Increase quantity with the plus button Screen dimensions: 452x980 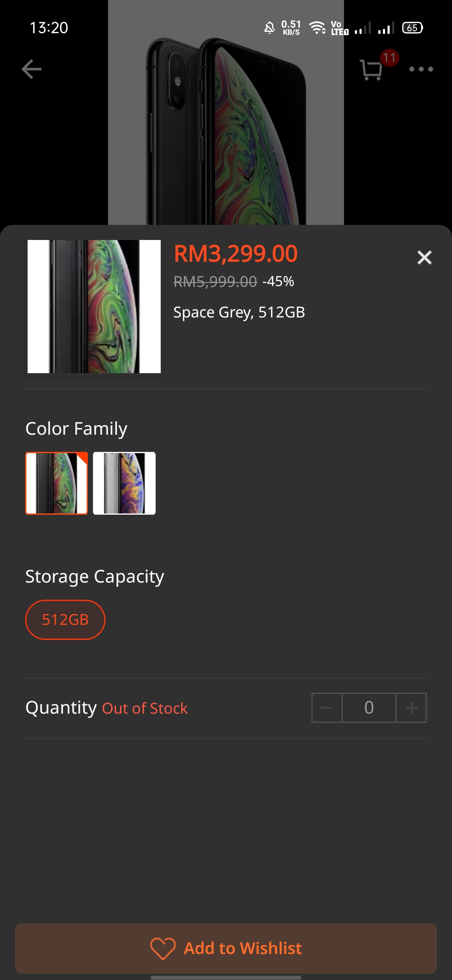tap(411, 708)
